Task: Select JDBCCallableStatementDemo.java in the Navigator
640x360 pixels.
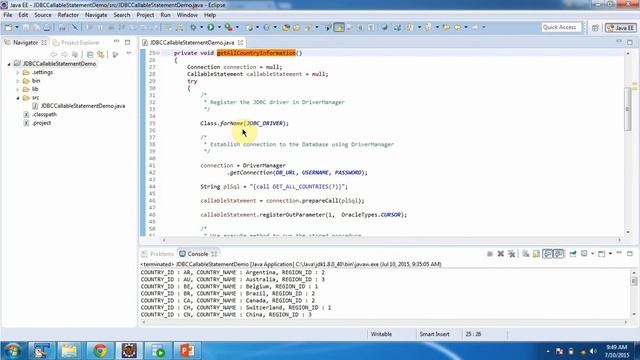Action: pyautogui.click(x=83, y=106)
